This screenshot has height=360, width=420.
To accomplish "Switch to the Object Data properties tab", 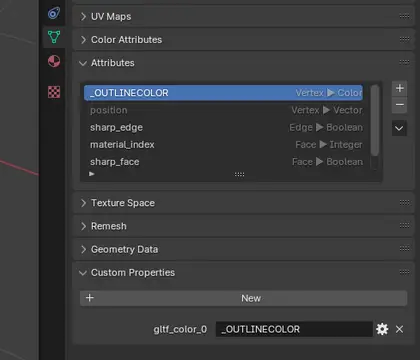I will click(x=54, y=37).
